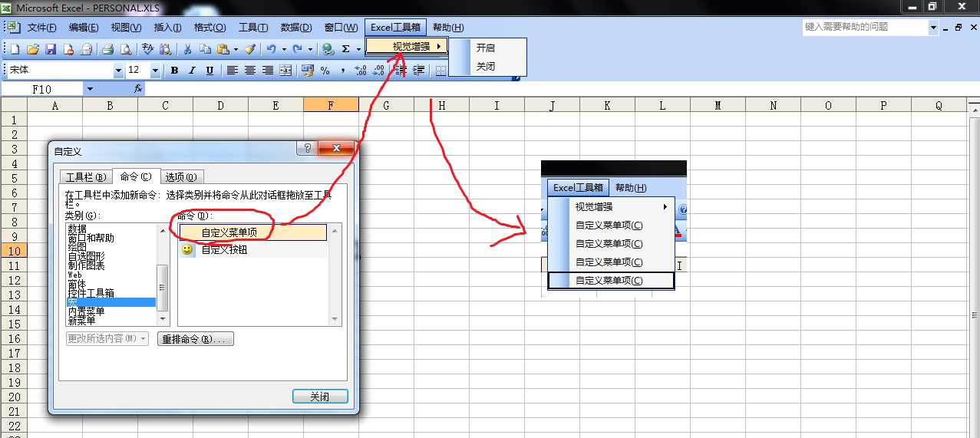Align cell text left
Viewport: 980px width, 438px height.
tap(232, 71)
